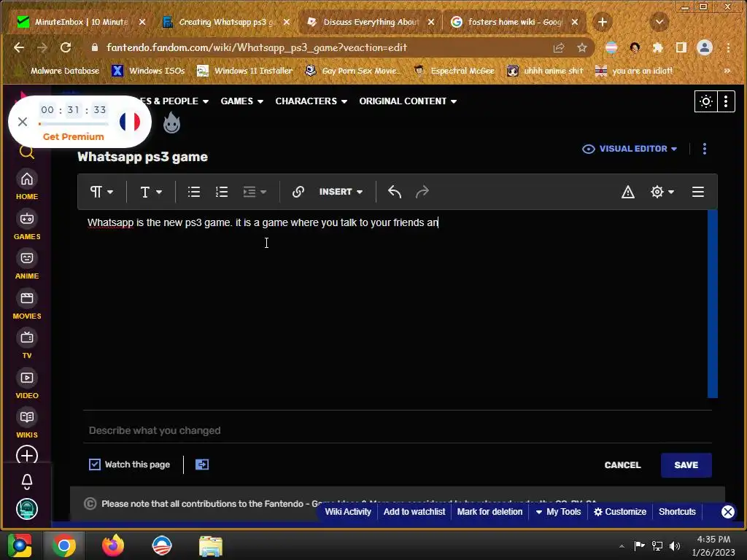Click the address bar URL
Screen dimensions: 747x560
tap(256, 47)
